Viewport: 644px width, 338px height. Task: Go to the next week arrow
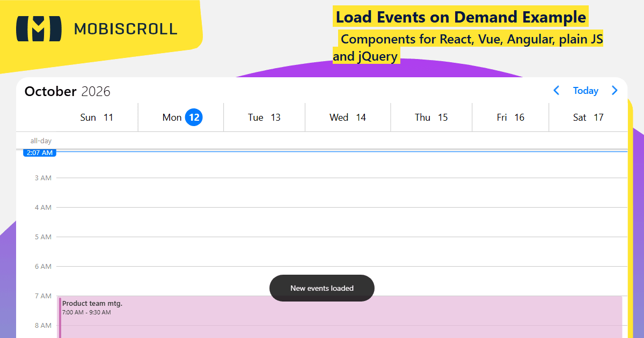[x=614, y=91]
